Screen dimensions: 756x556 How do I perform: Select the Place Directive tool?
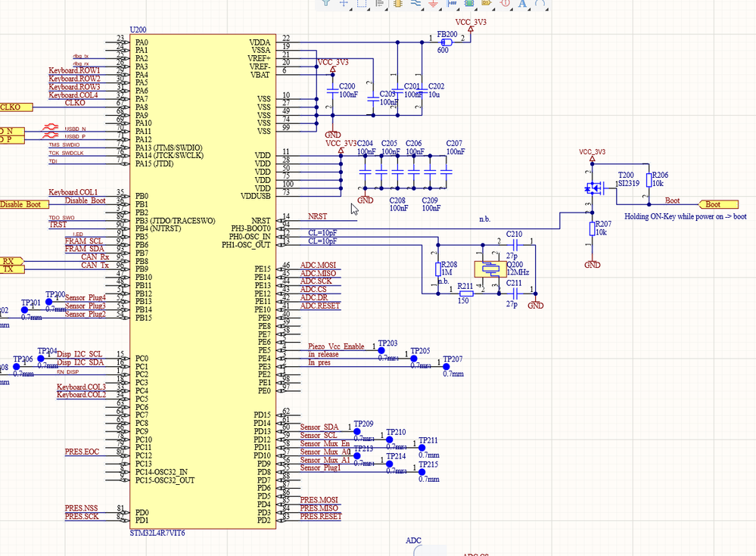(505, 3)
